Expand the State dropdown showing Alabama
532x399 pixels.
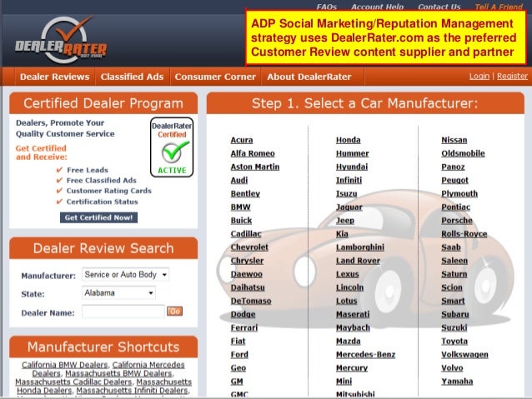[x=118, y=293]
